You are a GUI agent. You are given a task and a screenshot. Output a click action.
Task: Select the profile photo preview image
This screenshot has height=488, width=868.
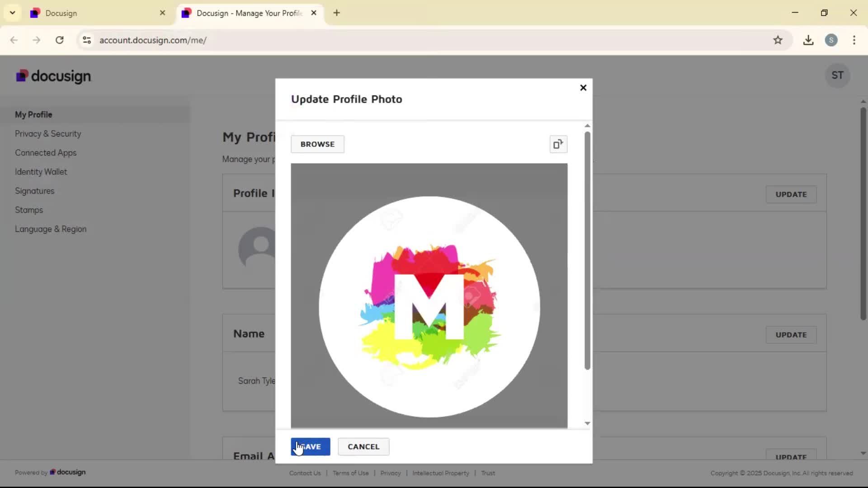(x=429, y=296)
